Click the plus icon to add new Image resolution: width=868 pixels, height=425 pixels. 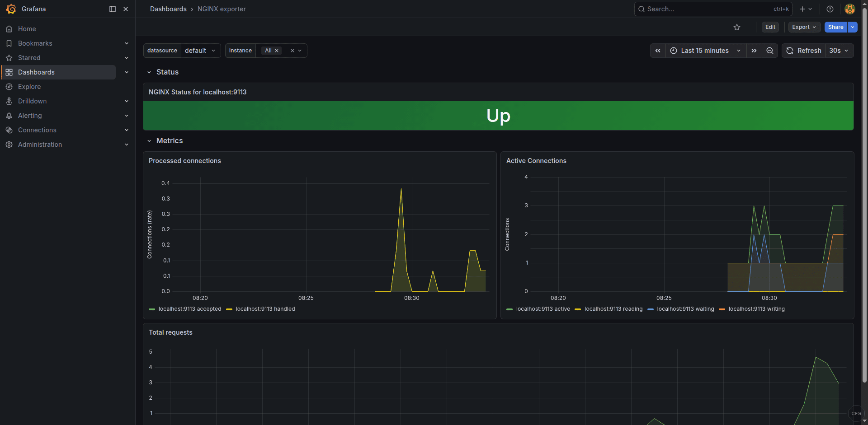coord(802,9)
